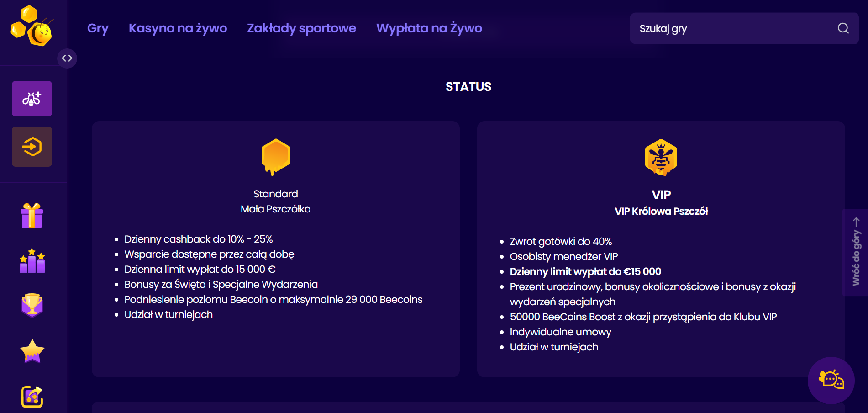Open Wypłata na Żywo page
Viewport: 868px width, 413px height.
tap(429, 28)
